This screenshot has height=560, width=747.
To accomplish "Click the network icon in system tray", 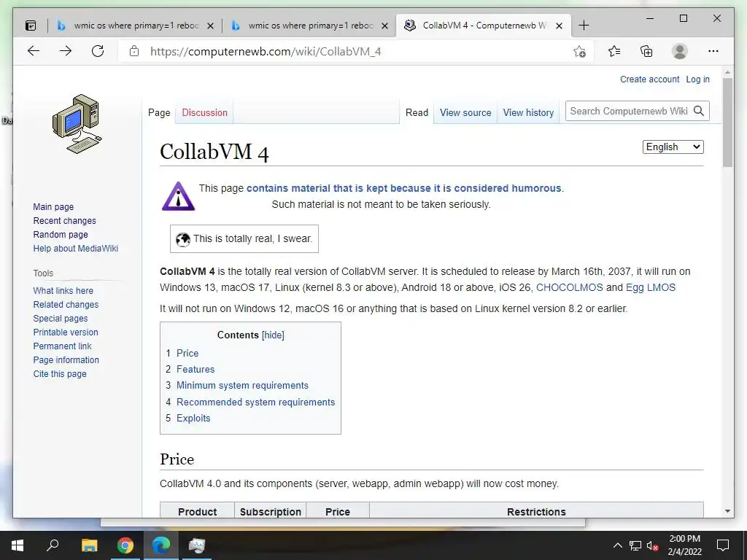I will [635, 545].
